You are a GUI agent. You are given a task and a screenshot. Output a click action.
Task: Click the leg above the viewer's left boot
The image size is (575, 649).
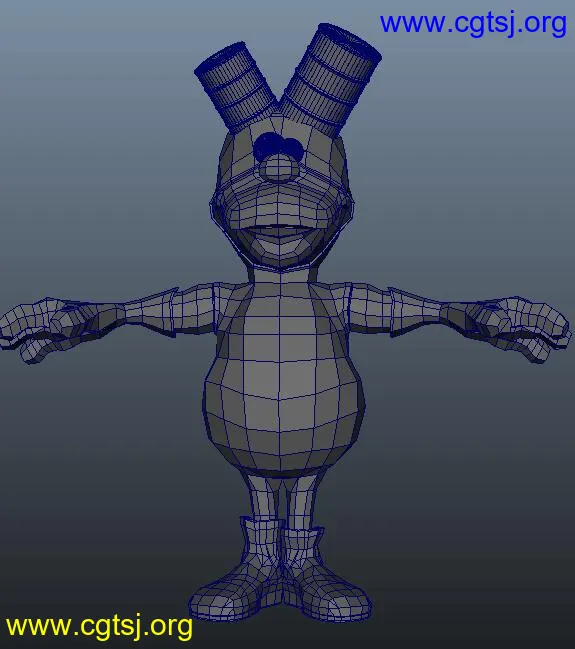pos(262,495)
